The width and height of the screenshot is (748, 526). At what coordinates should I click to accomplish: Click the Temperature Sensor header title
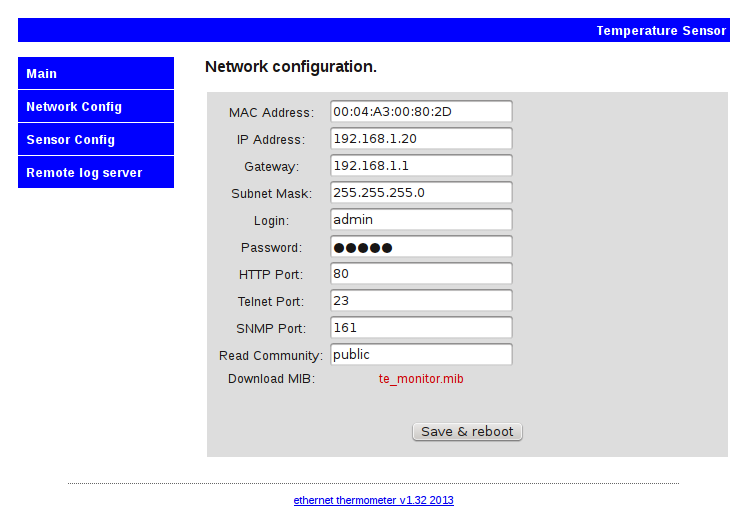(x=661, y=31)
